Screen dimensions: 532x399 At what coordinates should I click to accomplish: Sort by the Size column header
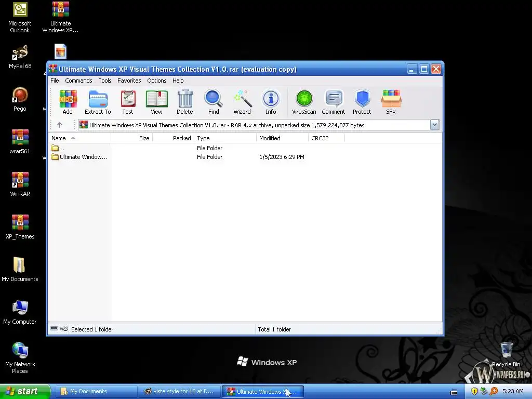coord(131,138)
